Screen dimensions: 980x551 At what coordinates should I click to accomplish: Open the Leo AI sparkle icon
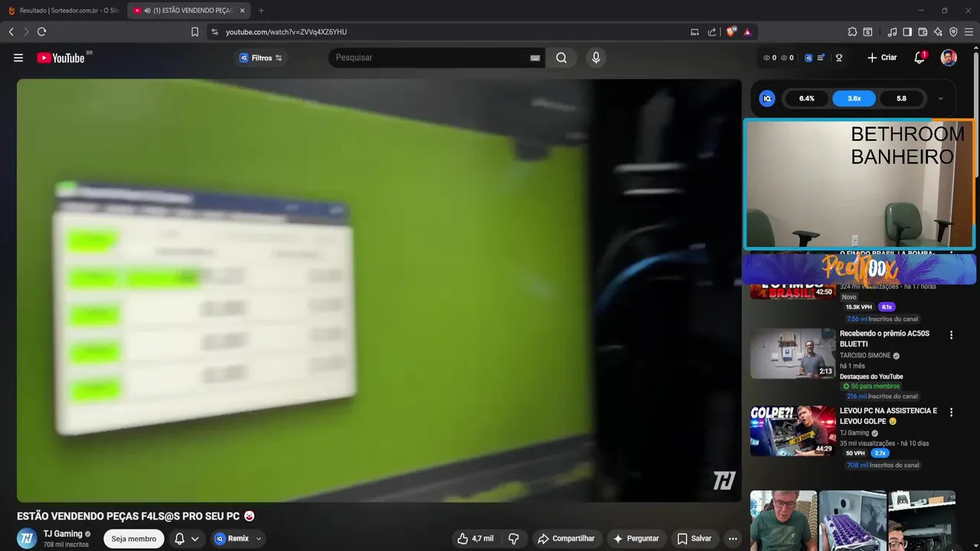pyautogui.click(x=938, y=31)
